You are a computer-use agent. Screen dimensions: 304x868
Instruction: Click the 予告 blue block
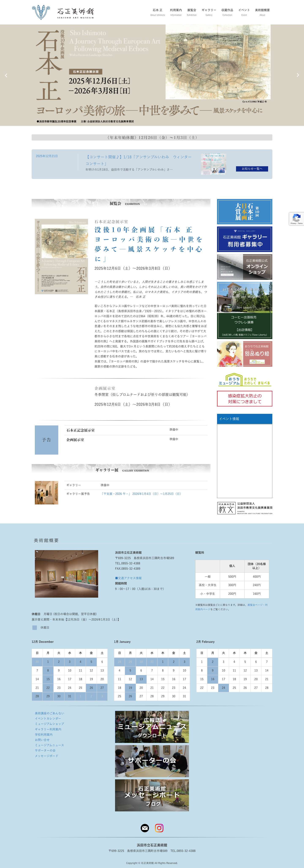[x=46, y=440]
